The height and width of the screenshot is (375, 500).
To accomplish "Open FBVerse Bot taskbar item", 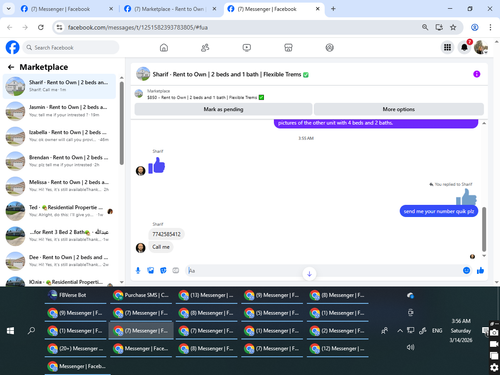I will 75,296.
